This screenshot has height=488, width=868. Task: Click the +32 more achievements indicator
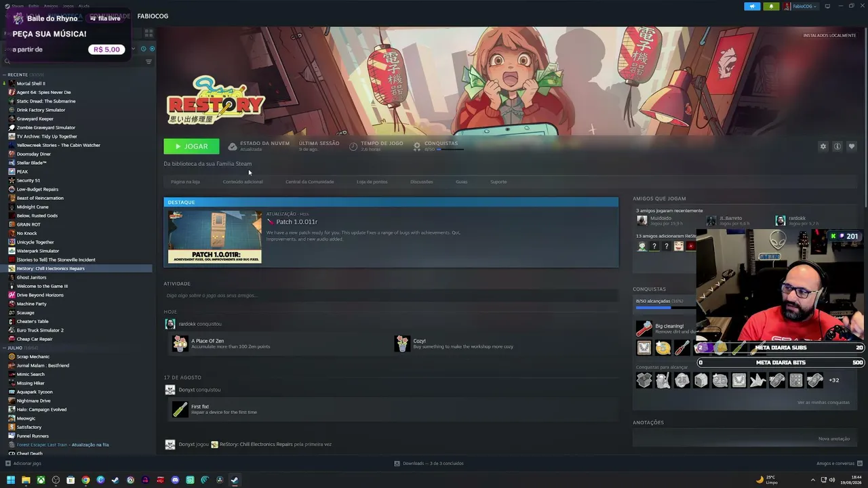833,380
